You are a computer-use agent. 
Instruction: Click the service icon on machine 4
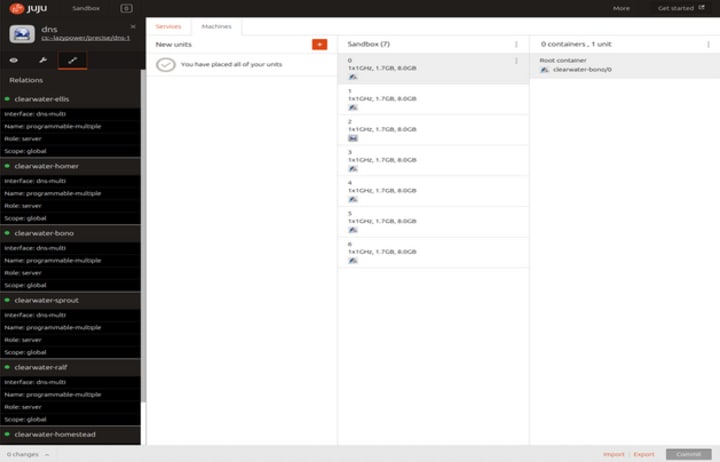(x=353, y=199)
